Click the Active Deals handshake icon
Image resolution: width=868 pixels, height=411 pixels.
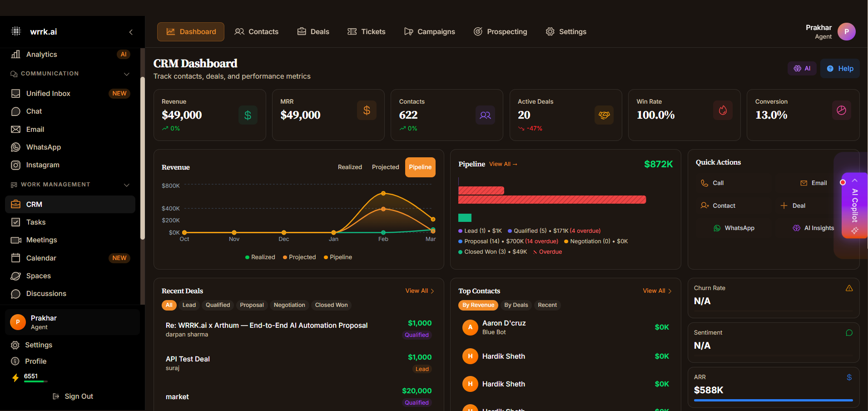pyautogui.click(x=604, y=115)
